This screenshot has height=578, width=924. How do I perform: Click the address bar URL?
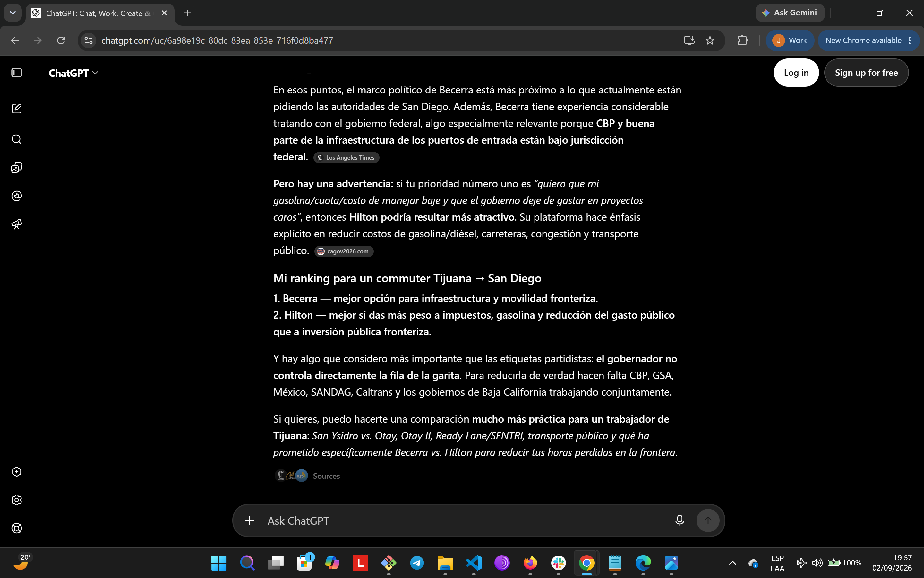click(217, 40)
